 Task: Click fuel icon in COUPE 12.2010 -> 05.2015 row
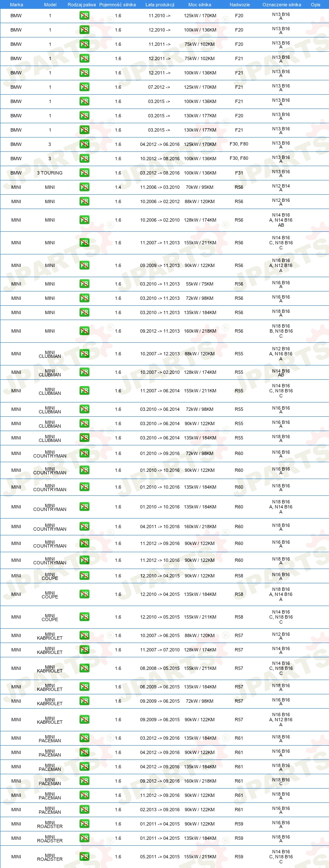click(x=84, y=617)
